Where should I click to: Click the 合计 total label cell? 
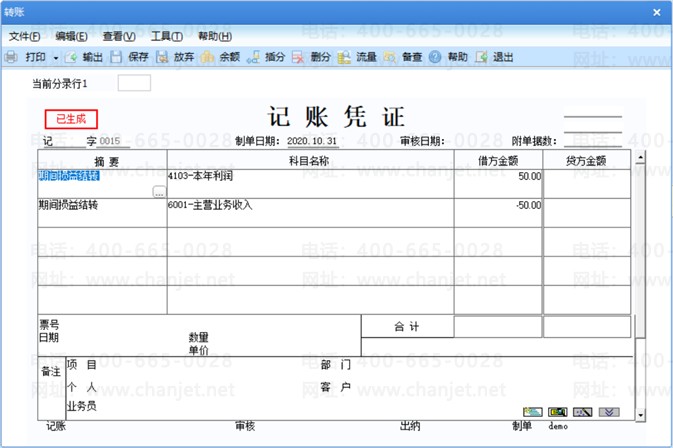[x=407, y=327]
